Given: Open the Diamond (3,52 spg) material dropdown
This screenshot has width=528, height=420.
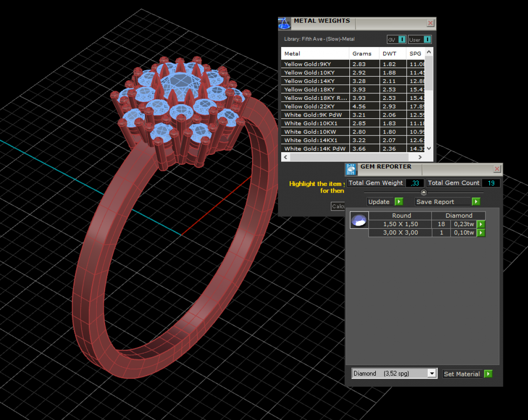Looking at the screenshot, I should (432, 373).
